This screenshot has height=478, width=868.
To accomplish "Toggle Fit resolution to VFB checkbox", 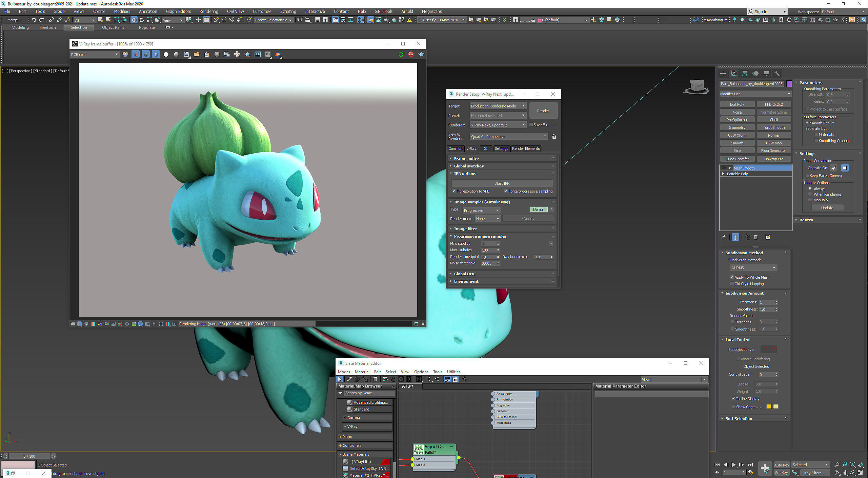I will [454, 191].
